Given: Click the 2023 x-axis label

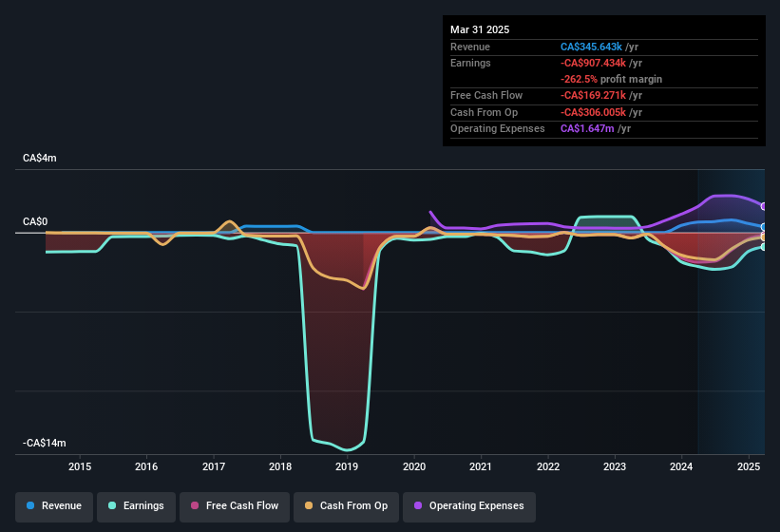Looking at the screenshot, I should point(615,466).
